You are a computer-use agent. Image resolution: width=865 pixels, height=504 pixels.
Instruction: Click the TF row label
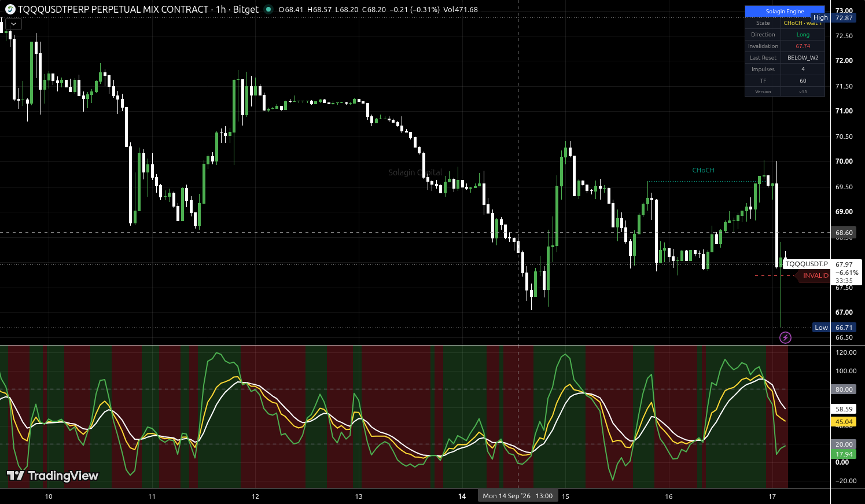coord(763,81)
